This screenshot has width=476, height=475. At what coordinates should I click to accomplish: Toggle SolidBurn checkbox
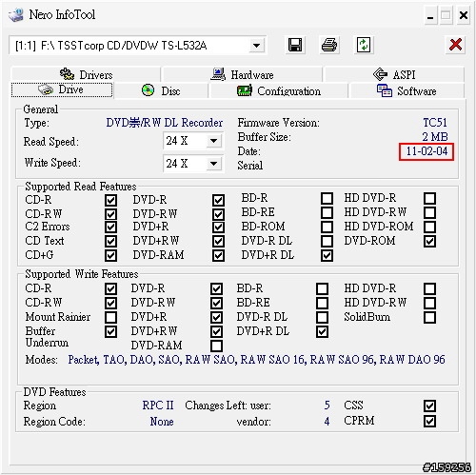coord(429,317)
